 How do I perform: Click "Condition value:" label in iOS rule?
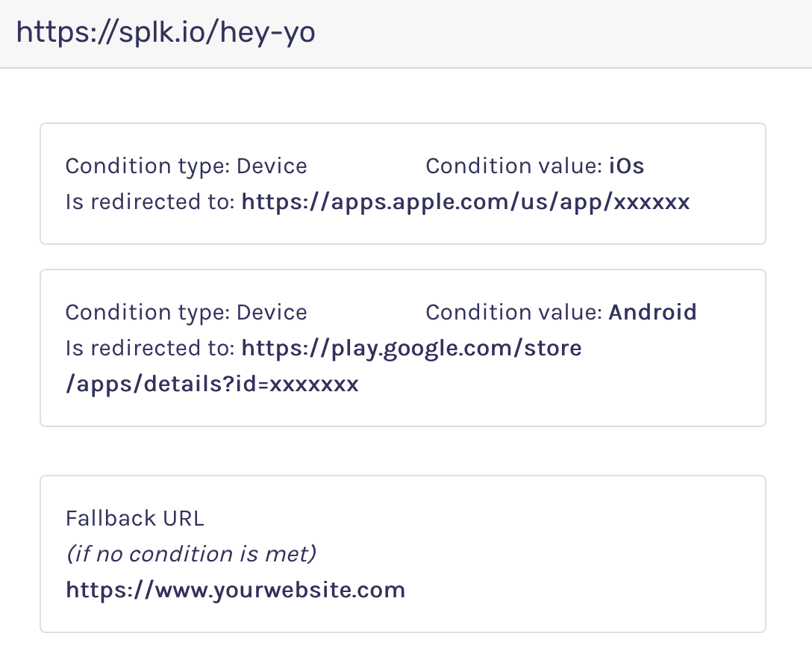tap(513, 166)
